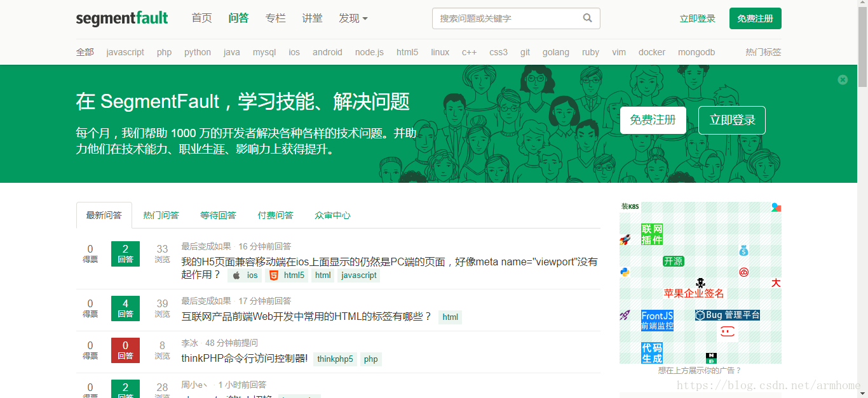Image resolution: width=868 pixels, height=398 pixels.
Task: Filter by the node.js tag
Action: (x=369, y=52)
